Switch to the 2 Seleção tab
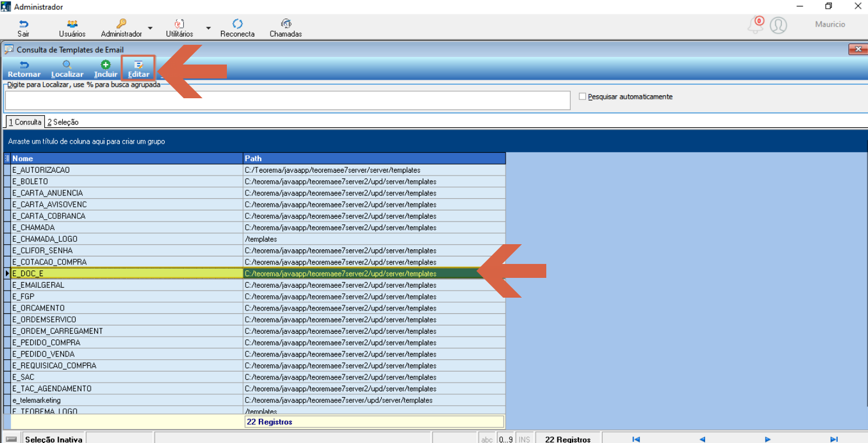Image resolution: width=868 pixels, height=443 pixels. (x=63, y=122)
